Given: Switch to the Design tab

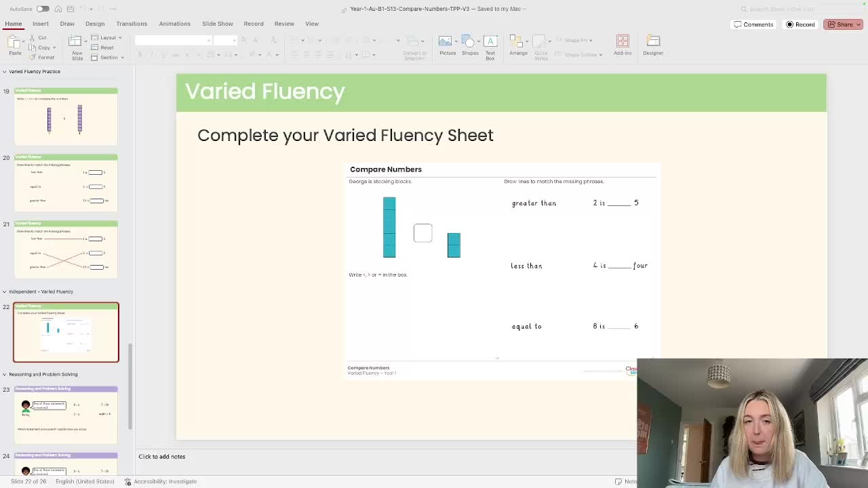Looking at the screenshot, I should tap(95, 24).
